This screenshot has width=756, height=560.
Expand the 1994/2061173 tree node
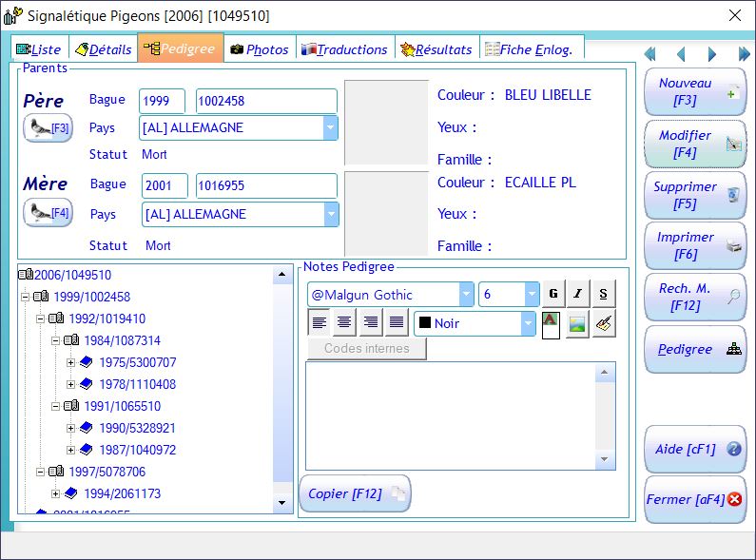[x=56, y=493]
